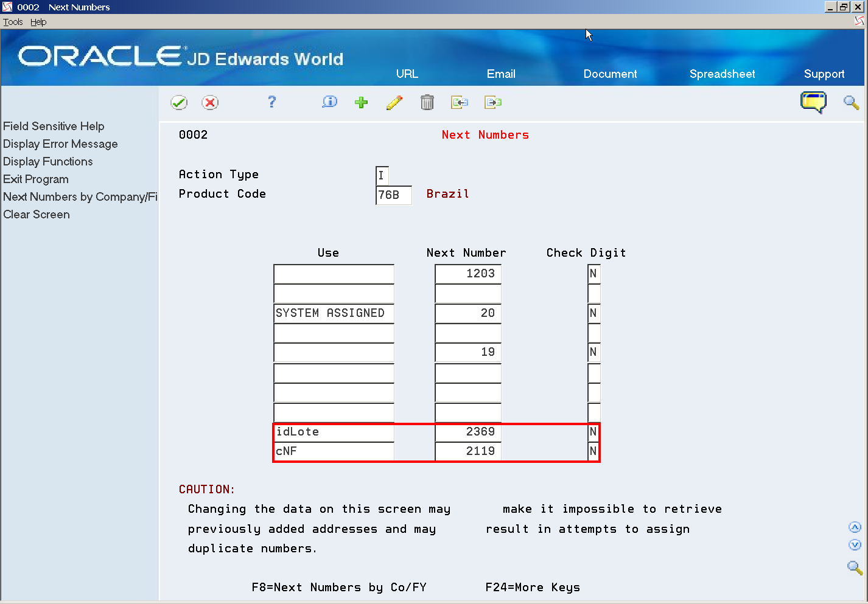868x604 pixels.
Task: Select Display Functions
Action: click(47, 161)
